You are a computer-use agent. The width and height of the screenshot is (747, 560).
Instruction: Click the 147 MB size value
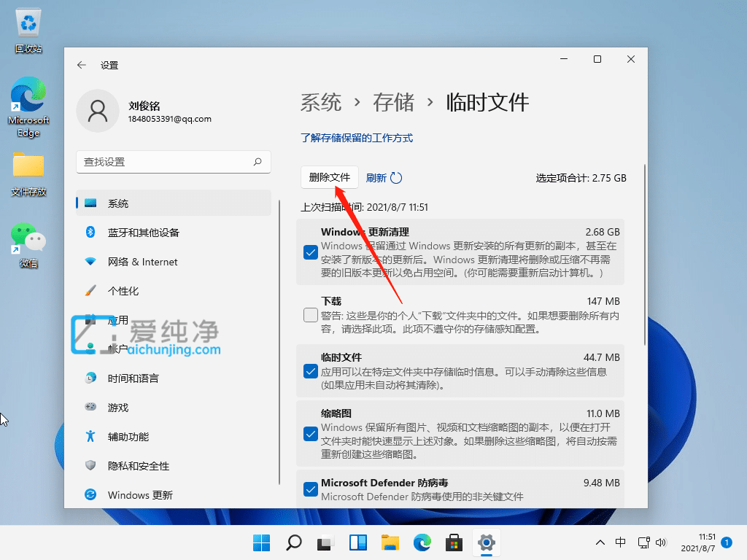[x=603, y=301]
